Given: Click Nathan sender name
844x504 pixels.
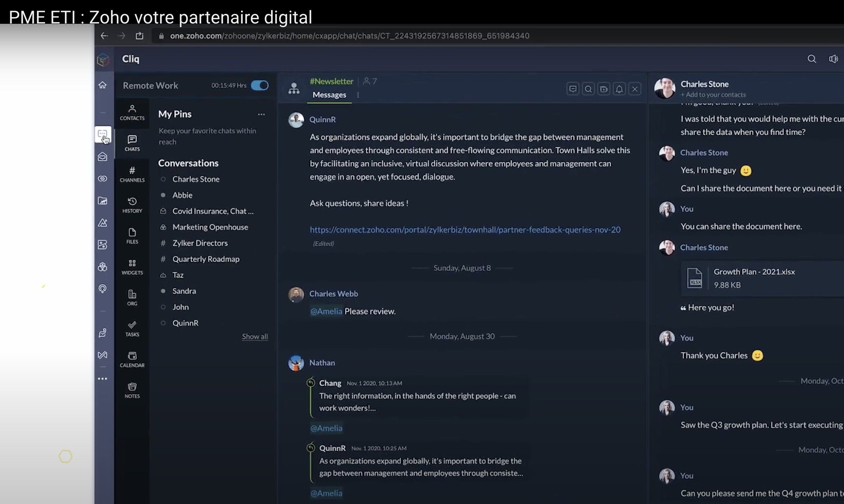Looking at the screenshot, I should pyautogui.click(x=322, y=363).
